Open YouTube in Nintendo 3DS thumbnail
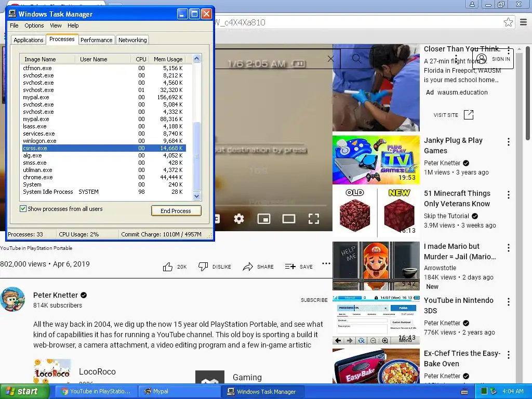Viewport: 532px width, 399px height. (x=376, y=320)
